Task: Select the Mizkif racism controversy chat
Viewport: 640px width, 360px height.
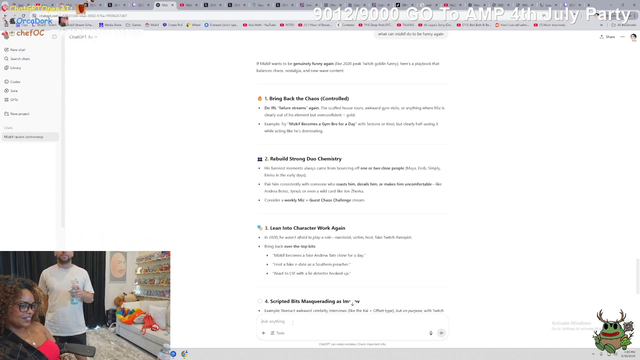Action: 30,137
